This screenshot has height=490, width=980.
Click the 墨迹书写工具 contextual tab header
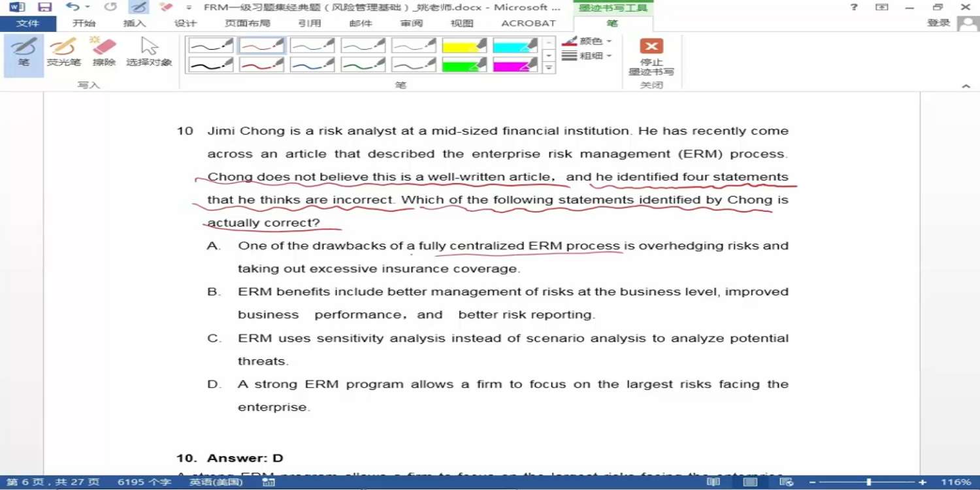612,8
